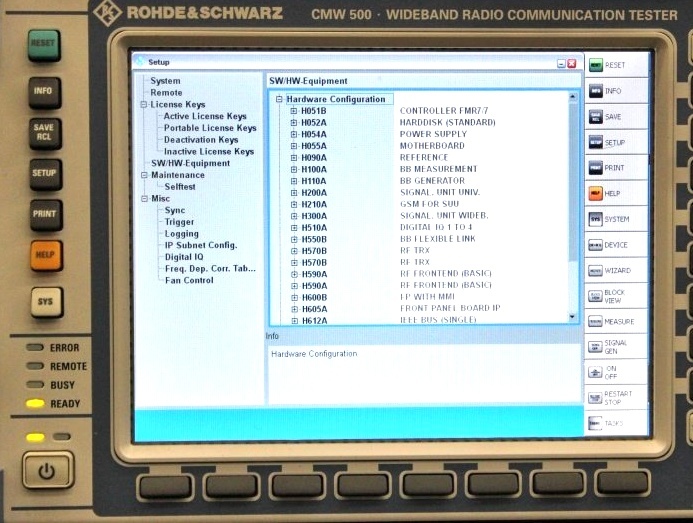Push the SAVE RCL hardware key
693x523 pixels.
45,133
